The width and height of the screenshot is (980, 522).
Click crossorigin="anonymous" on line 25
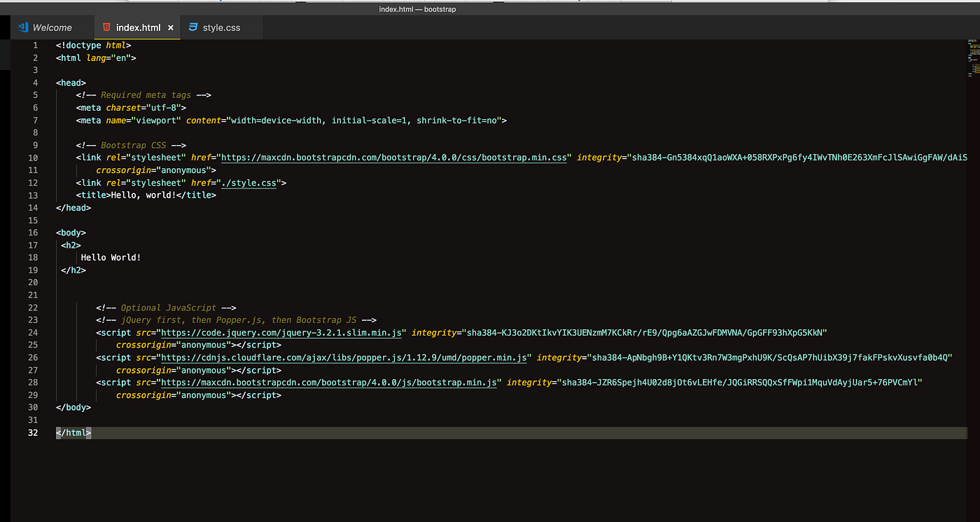174,345
